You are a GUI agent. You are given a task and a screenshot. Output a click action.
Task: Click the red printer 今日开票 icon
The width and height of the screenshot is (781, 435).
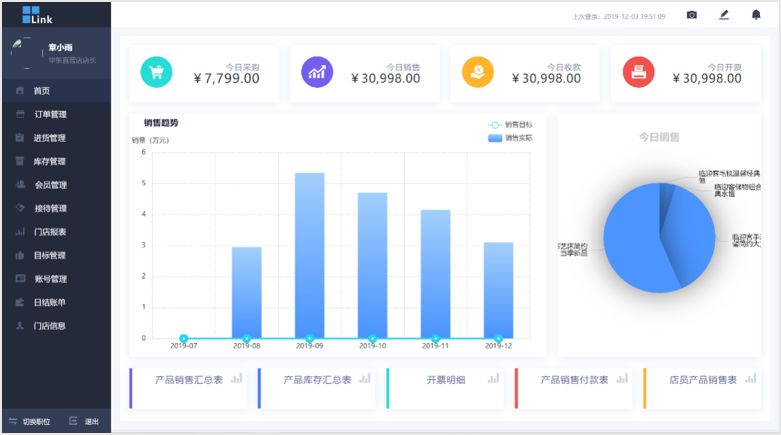coord(638,71)
